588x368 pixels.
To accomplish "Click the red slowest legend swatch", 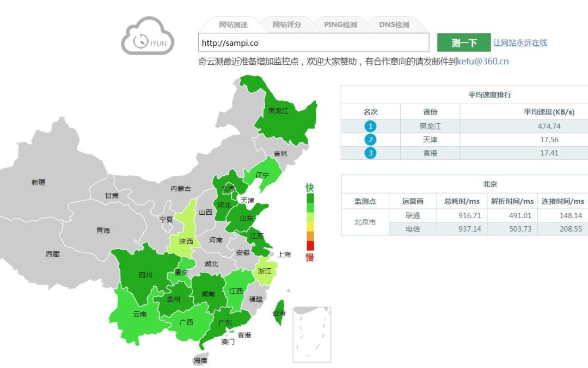I will 310,245.
